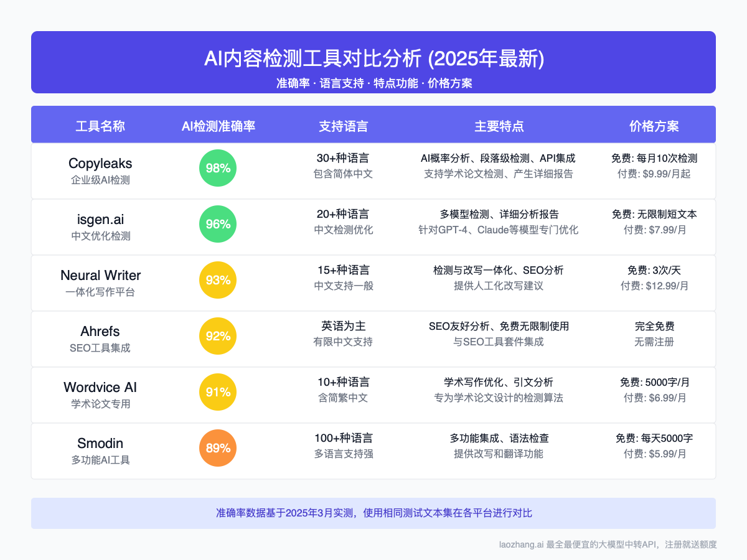Click the Copyleaks tool name
Screen dimensions: 747x560
click(x=100, y=163)
